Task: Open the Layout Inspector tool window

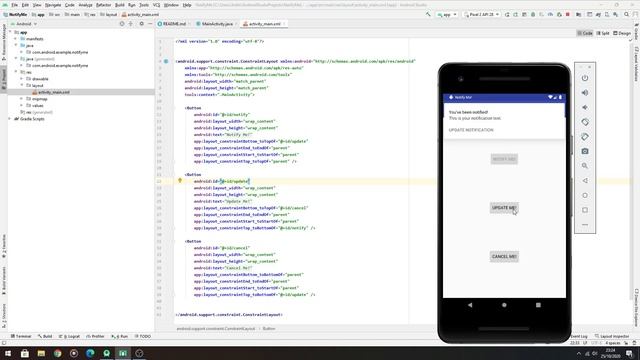Action: coord(612,336)
